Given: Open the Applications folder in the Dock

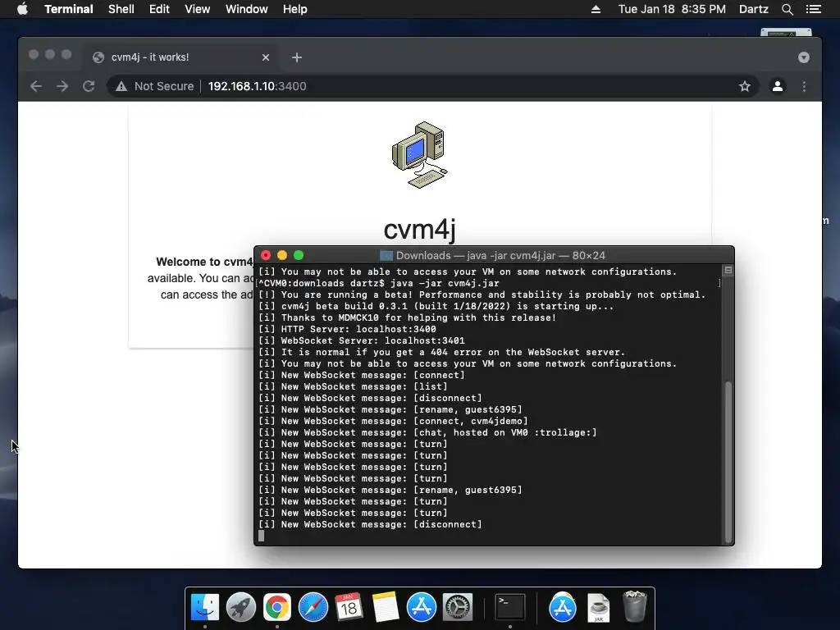Looking at the screenshot, I should tap(563, 607).
